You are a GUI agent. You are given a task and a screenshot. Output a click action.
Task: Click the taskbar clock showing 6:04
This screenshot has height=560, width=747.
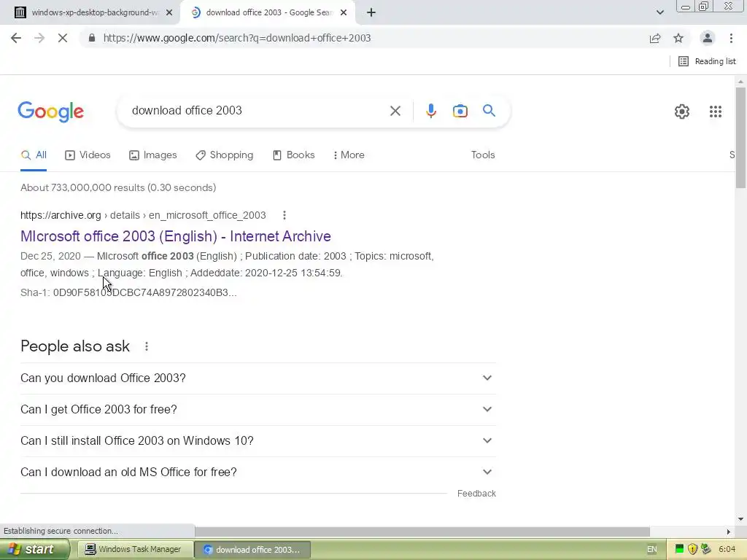727,549
